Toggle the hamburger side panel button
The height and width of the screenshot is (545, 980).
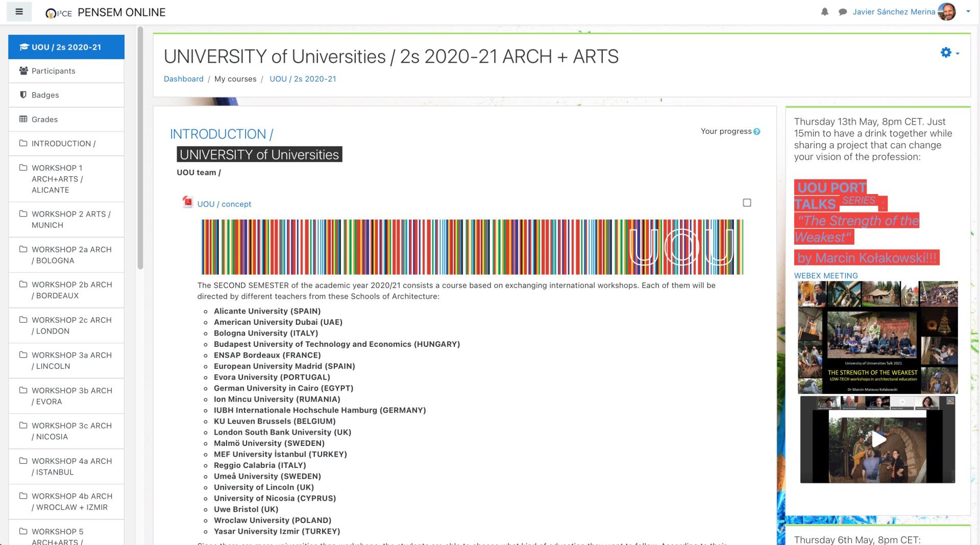coord(19,12)
